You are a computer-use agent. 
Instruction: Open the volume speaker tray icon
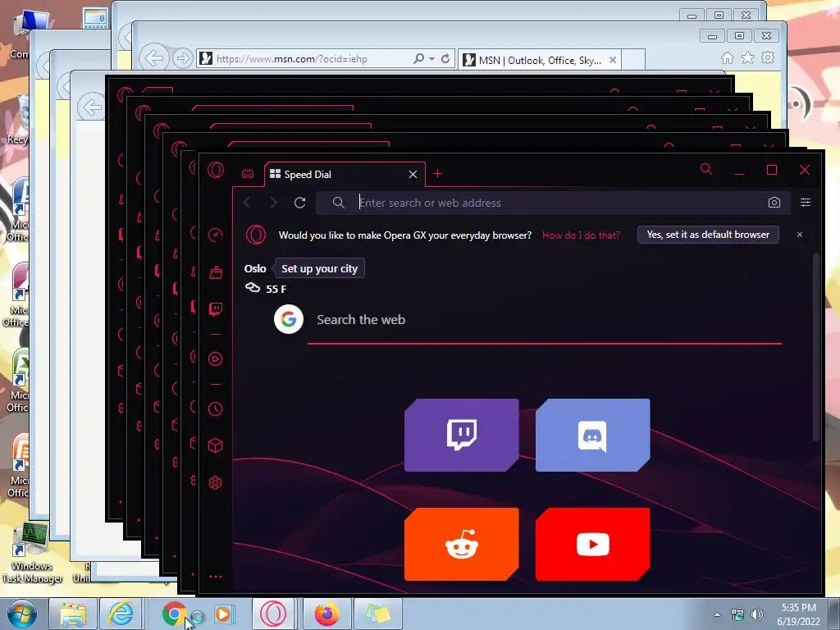(x=757, y=614)
